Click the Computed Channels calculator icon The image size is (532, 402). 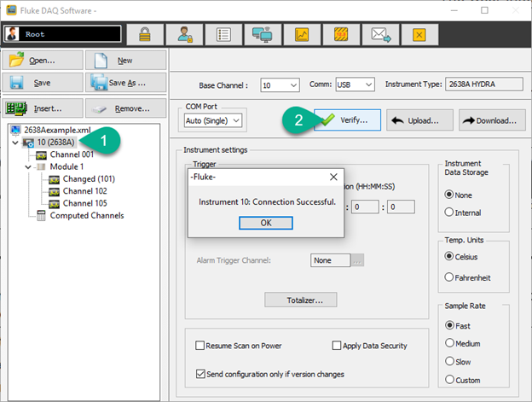click(x=41, y=216)
